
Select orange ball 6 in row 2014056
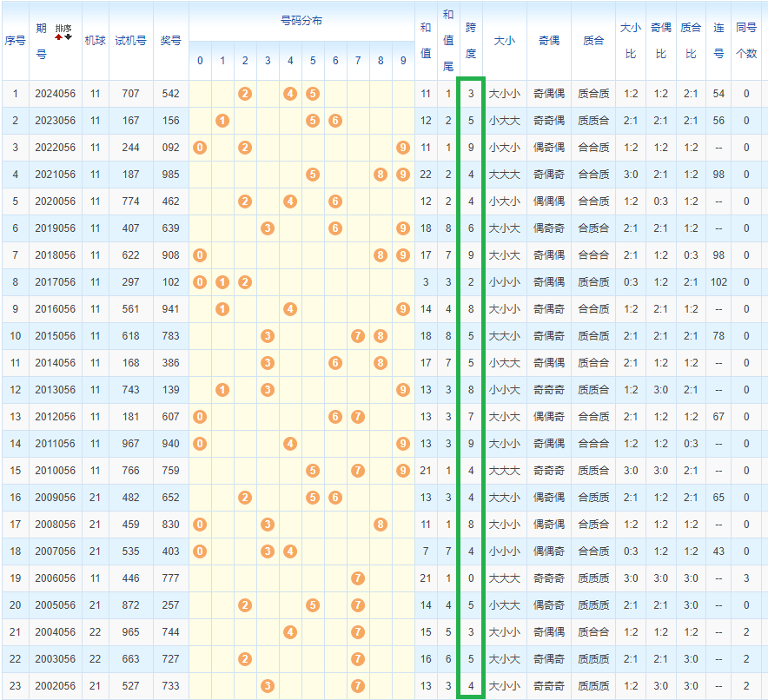click(335, 363)
